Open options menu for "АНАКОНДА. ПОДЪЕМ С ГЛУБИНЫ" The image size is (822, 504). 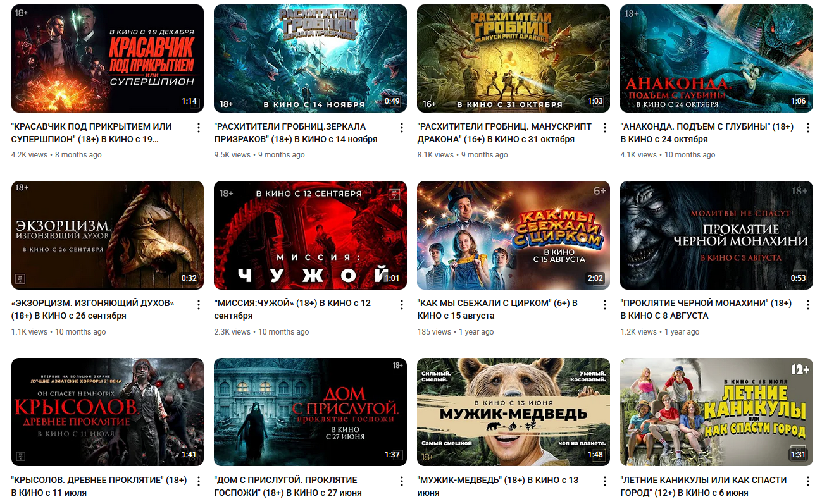(808, 128)
